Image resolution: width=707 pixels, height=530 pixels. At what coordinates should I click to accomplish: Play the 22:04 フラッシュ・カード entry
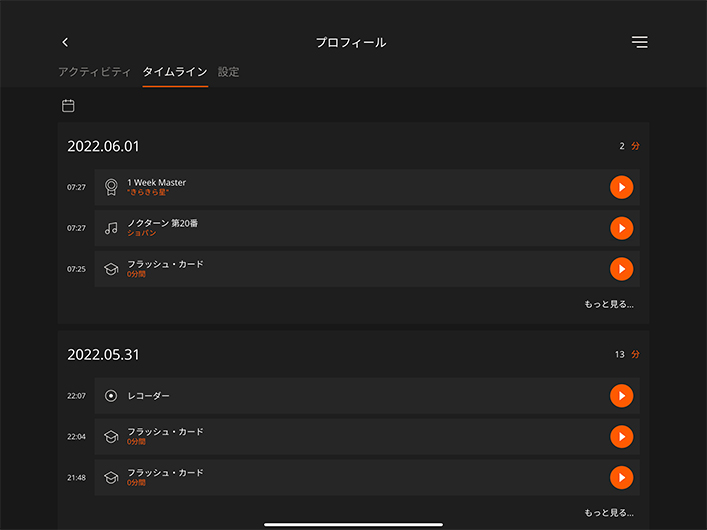(x=621, y=437)
